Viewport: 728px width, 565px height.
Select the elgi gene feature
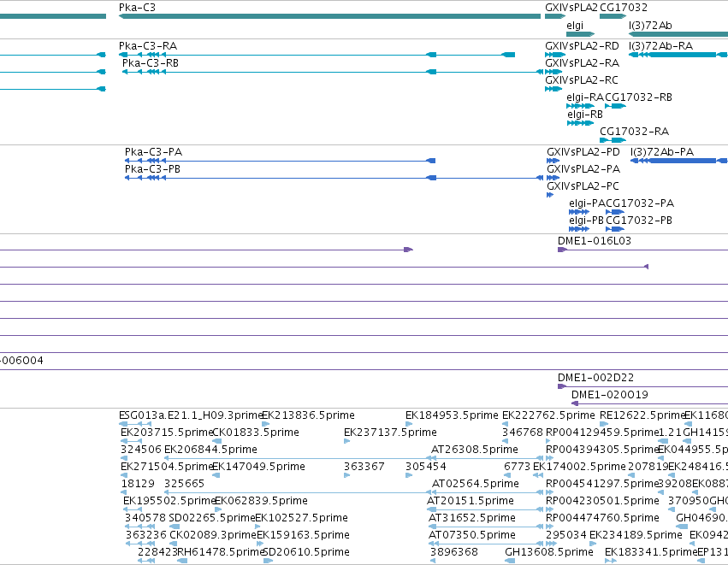(x=580, y=34)
